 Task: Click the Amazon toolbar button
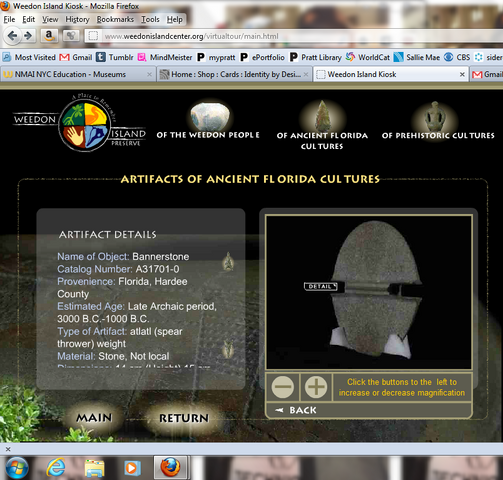[49, 36]
